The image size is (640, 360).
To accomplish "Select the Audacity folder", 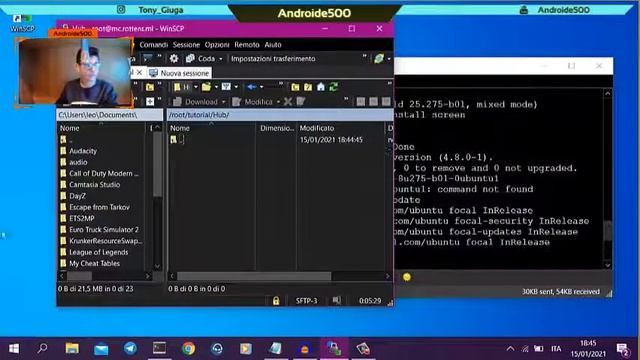I will coord(83,151).
